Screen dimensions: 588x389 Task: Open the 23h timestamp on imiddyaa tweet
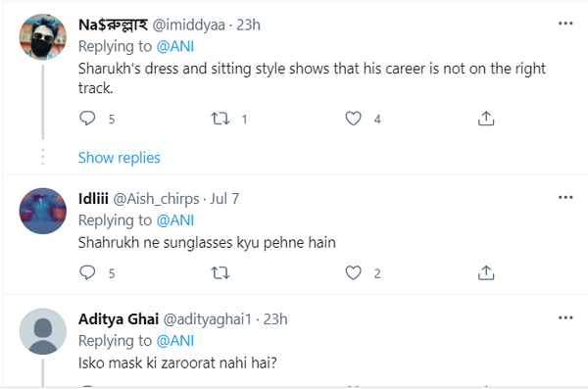[248, 24]
